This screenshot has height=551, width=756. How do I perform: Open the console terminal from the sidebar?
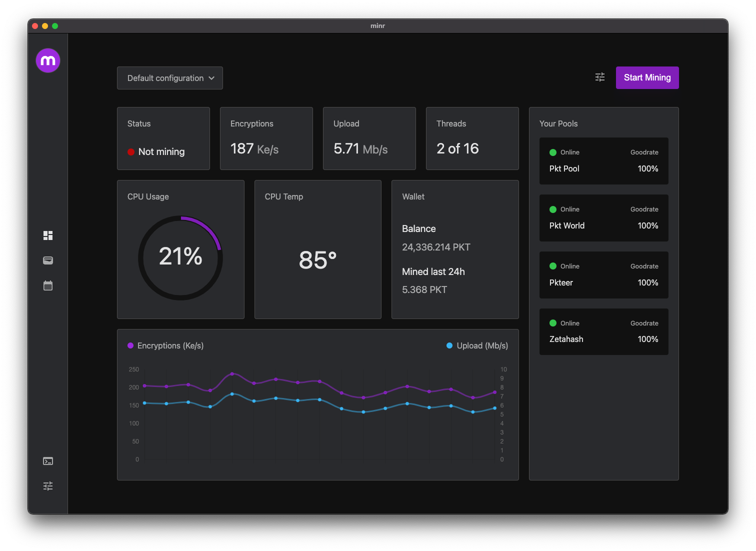tap(47, 460)
